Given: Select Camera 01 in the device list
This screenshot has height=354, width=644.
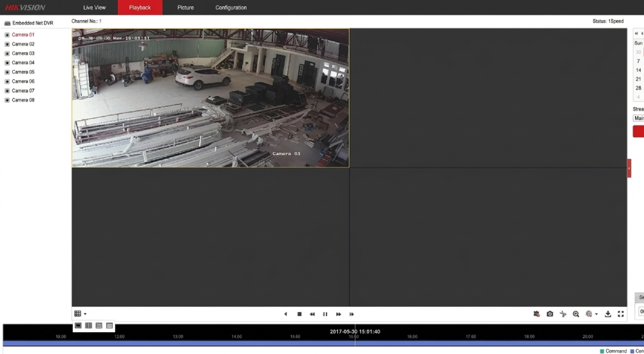Looking at the screenshot, I should coord(23,35).
